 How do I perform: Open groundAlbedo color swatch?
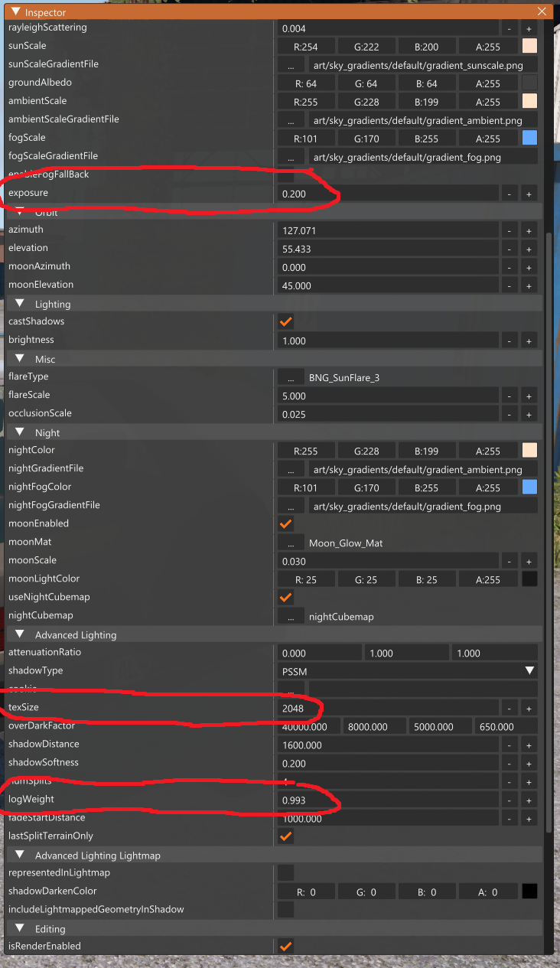click(529, 83)
